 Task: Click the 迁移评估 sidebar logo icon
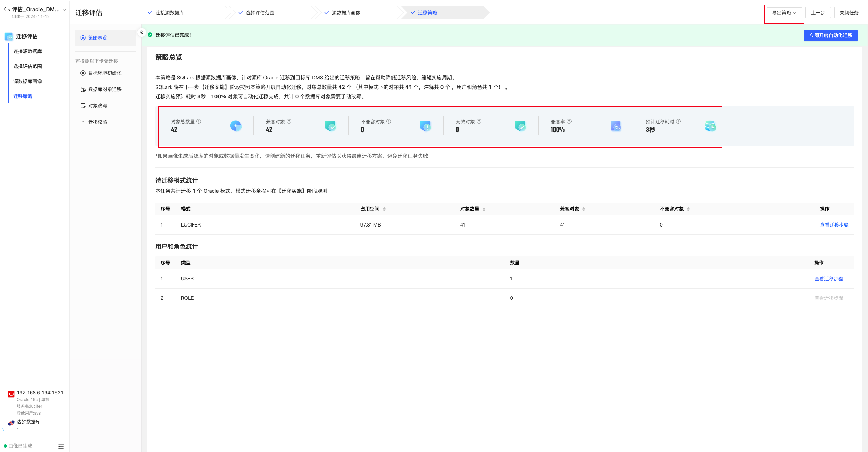(8, 36)
